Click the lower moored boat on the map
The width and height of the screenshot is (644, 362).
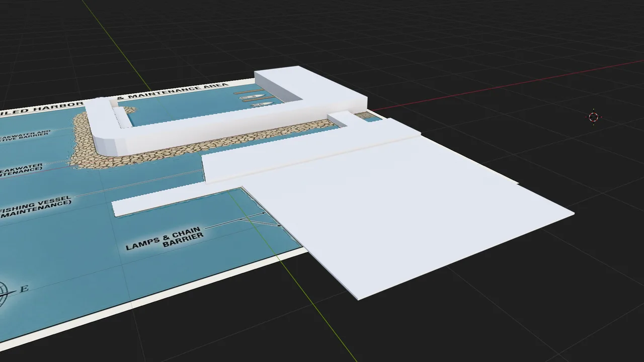[x=263, y=104]
